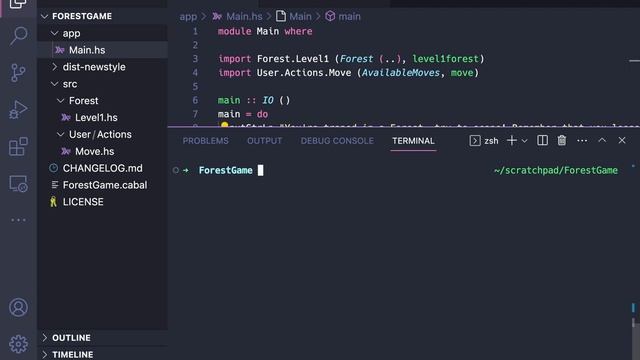Split the terminal pane

542,140
